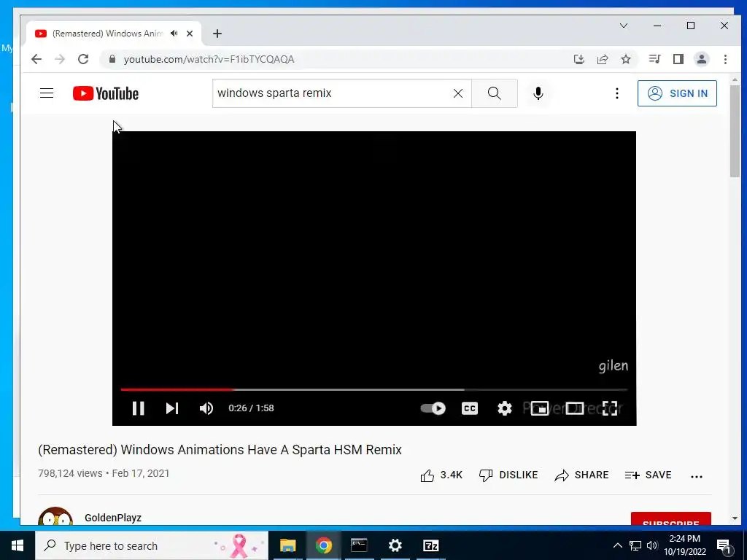The image size is (747, 560).
Task: Subscribe to the channel
Action: [671, 519]
